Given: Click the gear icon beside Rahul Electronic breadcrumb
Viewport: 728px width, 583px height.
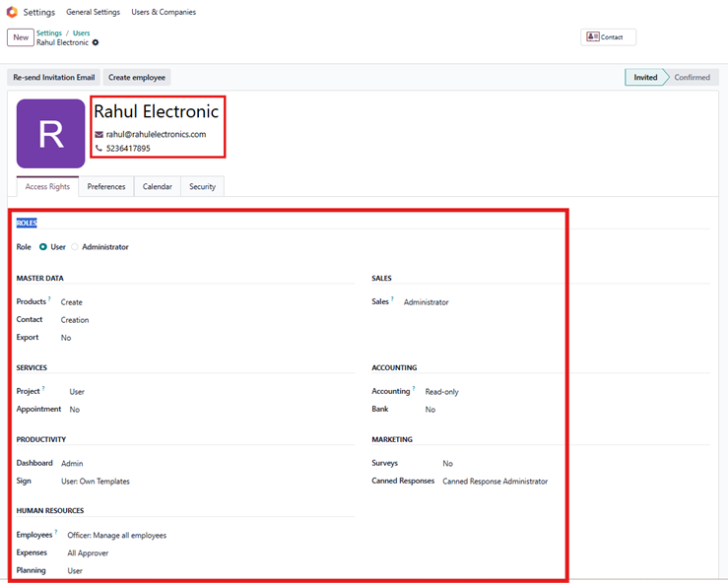Looking at the screenshot, I should 96,42.
